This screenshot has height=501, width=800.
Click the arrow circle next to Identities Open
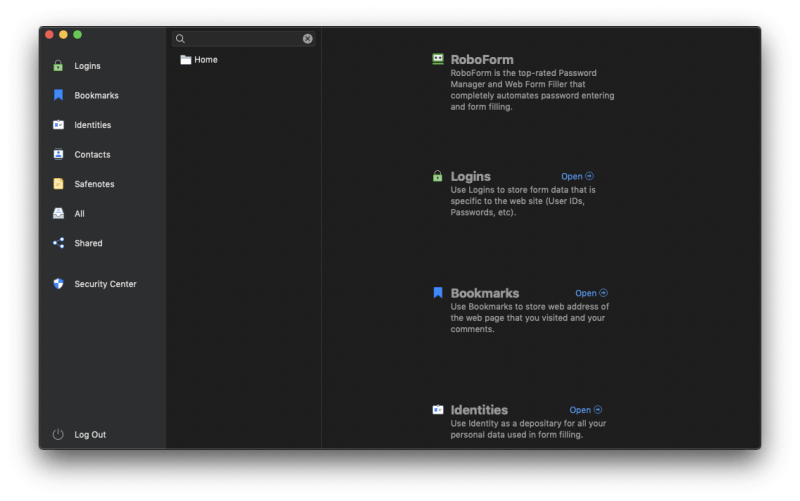598,410
